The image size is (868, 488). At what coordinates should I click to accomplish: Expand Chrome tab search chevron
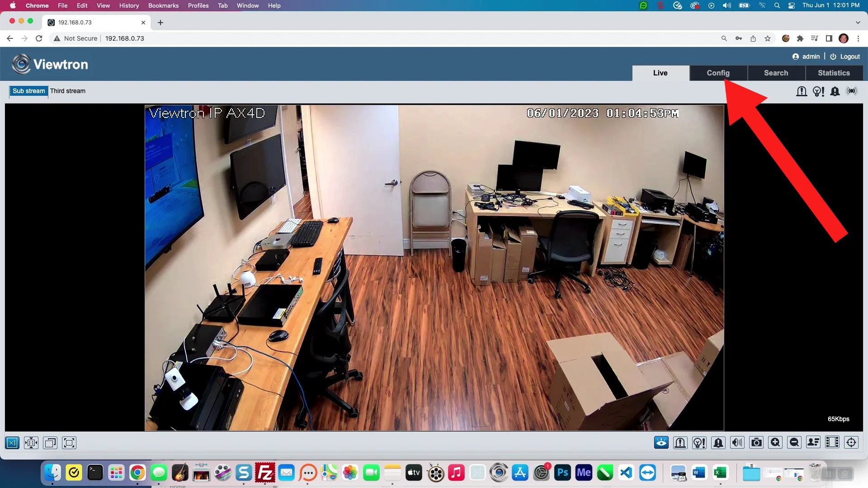(x=858, y=22)
